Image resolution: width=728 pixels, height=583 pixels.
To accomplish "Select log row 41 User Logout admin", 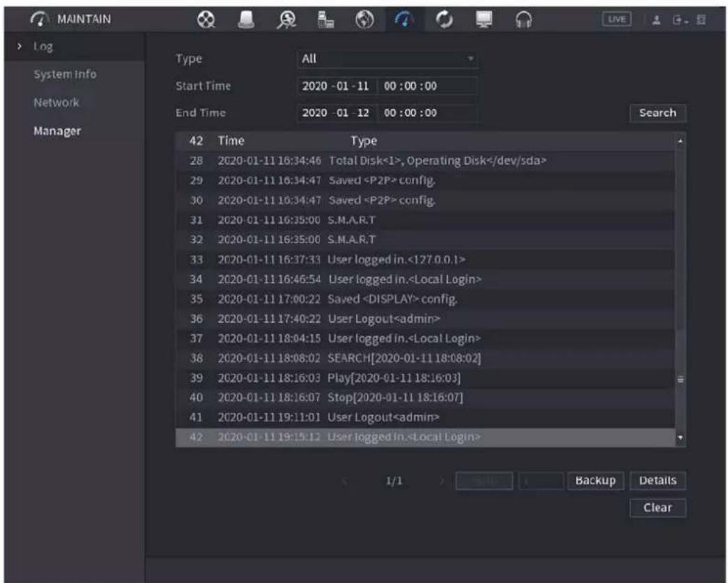I will click(425, 417).
